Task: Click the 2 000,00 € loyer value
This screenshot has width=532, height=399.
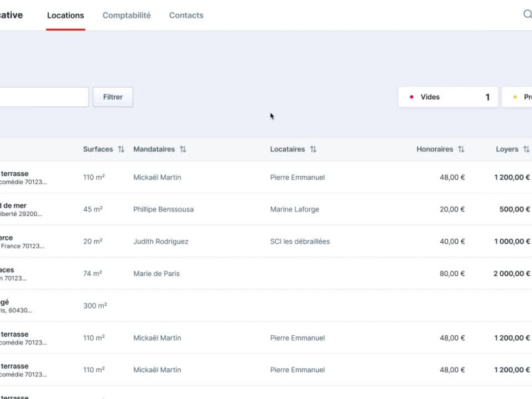Action: [x=511, y=273]
